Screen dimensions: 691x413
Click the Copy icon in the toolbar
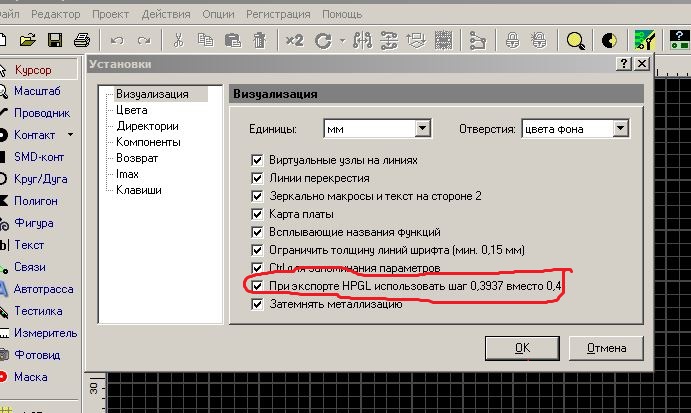coord(205,41)
